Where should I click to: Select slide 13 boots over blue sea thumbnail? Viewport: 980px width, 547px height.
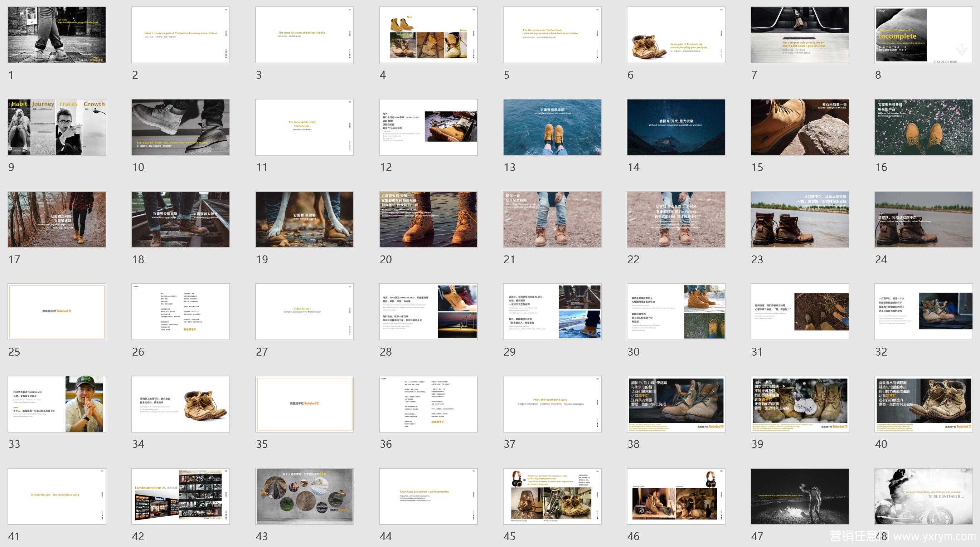tap(552, 127)
